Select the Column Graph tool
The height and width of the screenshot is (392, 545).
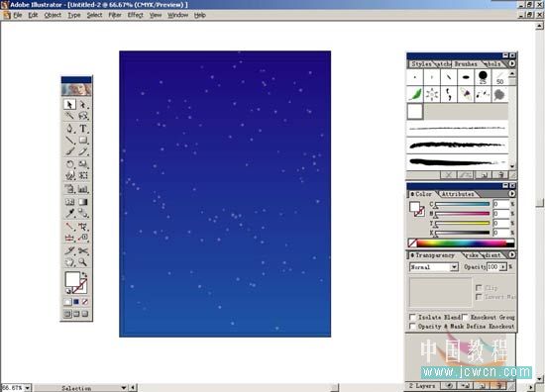pyautogui.click(x=83, y=189)
